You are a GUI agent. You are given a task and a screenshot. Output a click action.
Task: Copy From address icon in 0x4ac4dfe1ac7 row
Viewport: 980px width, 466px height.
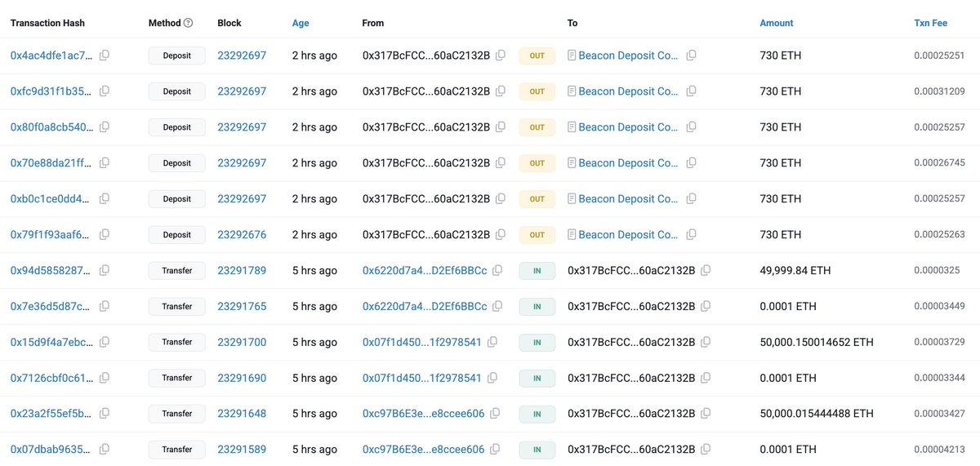point(501,55)
